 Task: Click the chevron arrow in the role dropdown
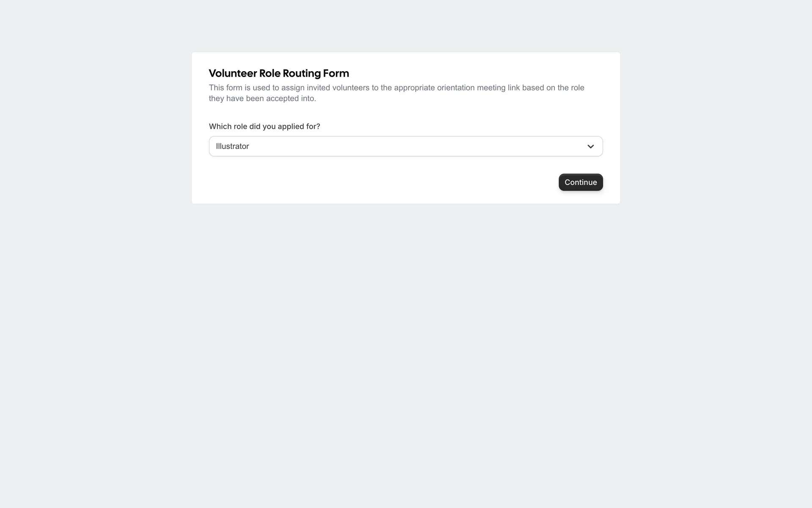click(590, 146)
